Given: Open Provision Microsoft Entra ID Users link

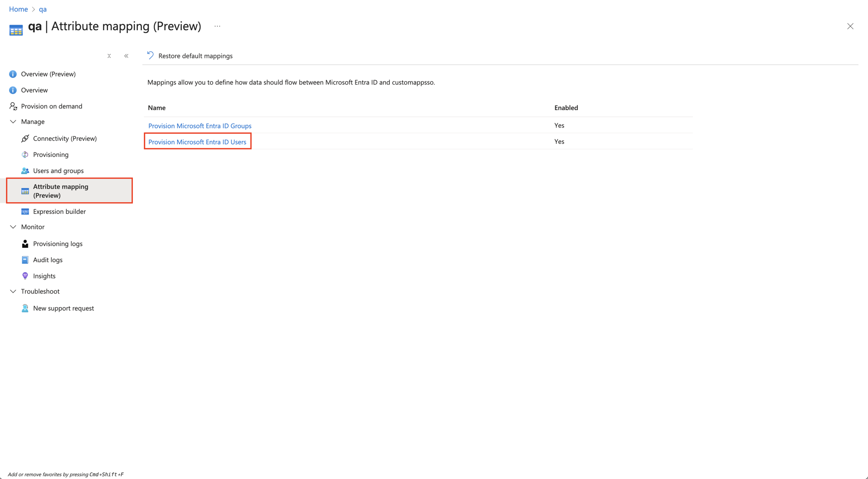Looking at the screenshot, I should [x=197, y=142].
